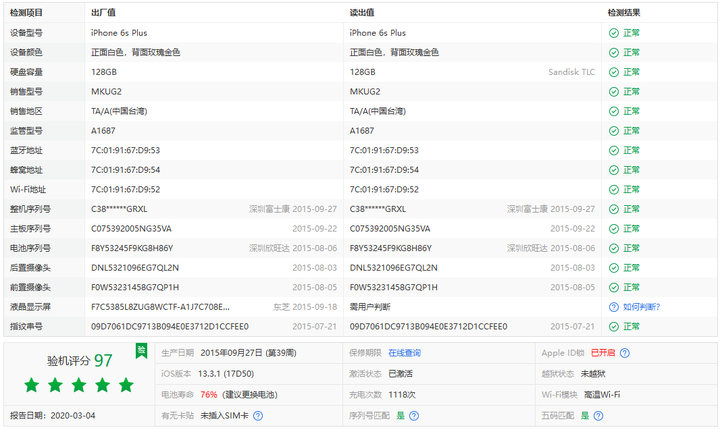Click the red 已开启 Apple ID lock status

pos(602,353)
